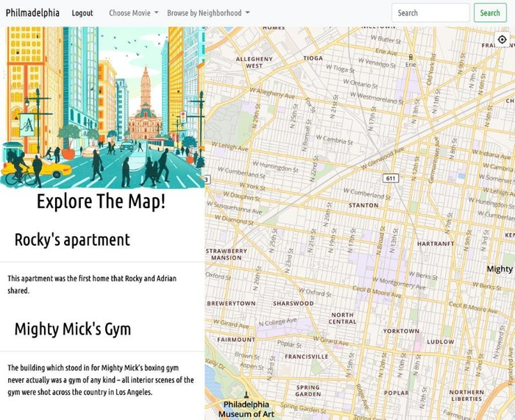Click the Rocky and Adrian apartment description

92,285
